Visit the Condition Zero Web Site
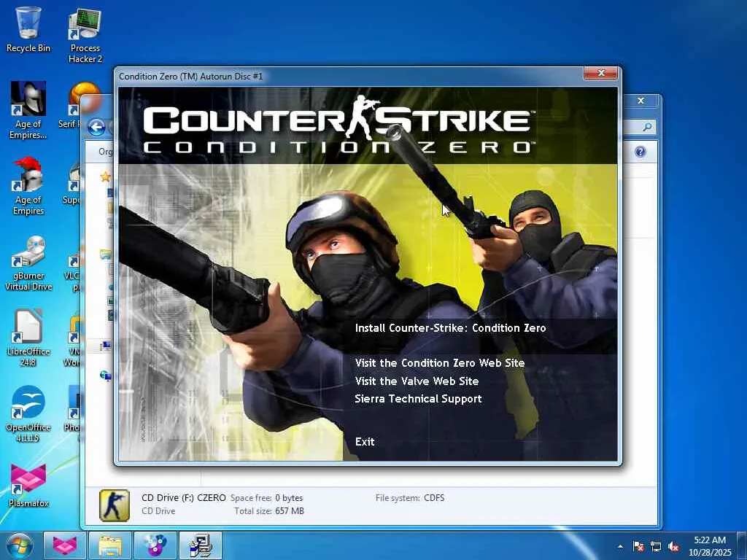Viewport: 747px width, 560px height. (440, 363)
